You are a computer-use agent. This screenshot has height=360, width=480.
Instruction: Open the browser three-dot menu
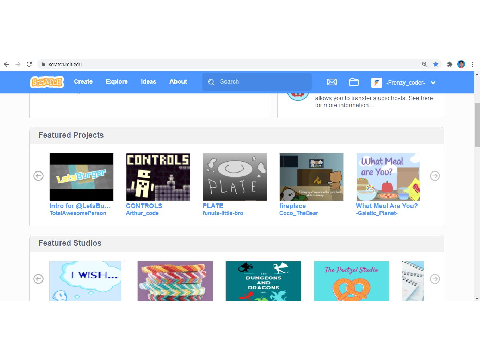click(x=472, y=64)
